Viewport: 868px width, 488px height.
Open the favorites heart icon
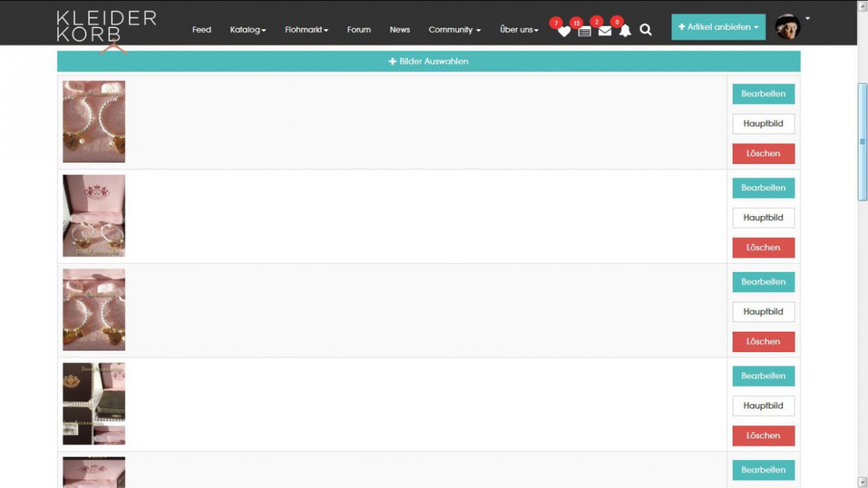pyautogui.click(x=564, y=31)
